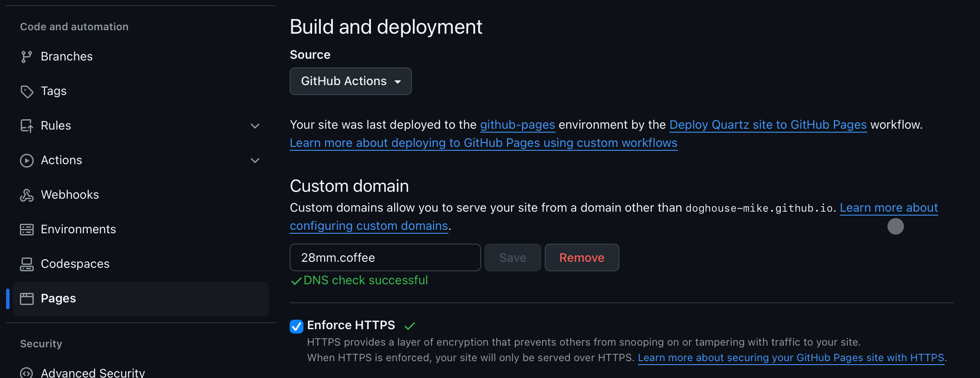Remove the custom domain
This screenshot has width=980, height=378.
pyautogui.click(x=581, y=257)
